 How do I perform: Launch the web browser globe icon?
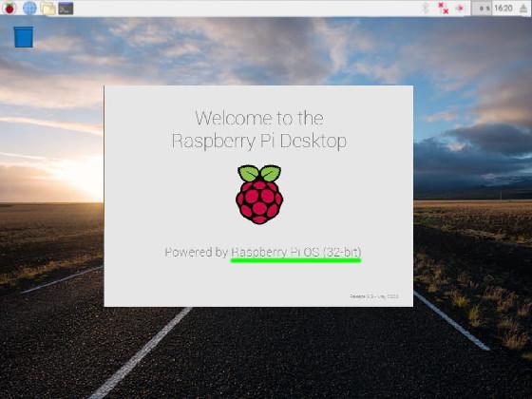click(x=29, y=9)
